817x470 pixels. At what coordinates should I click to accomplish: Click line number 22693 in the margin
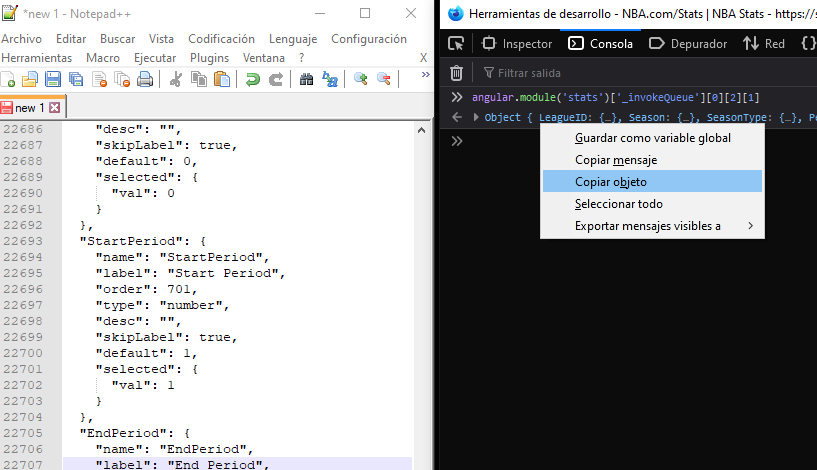click(x=23, y=241)
